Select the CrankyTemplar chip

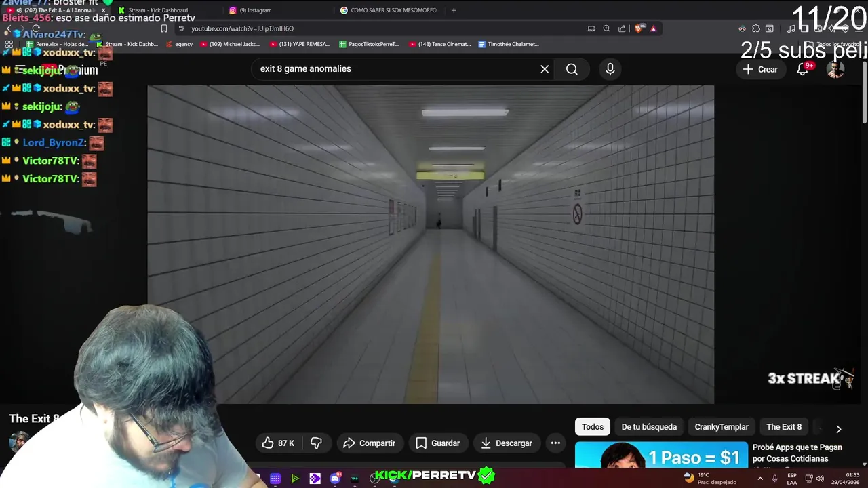(x=722, y=427)
